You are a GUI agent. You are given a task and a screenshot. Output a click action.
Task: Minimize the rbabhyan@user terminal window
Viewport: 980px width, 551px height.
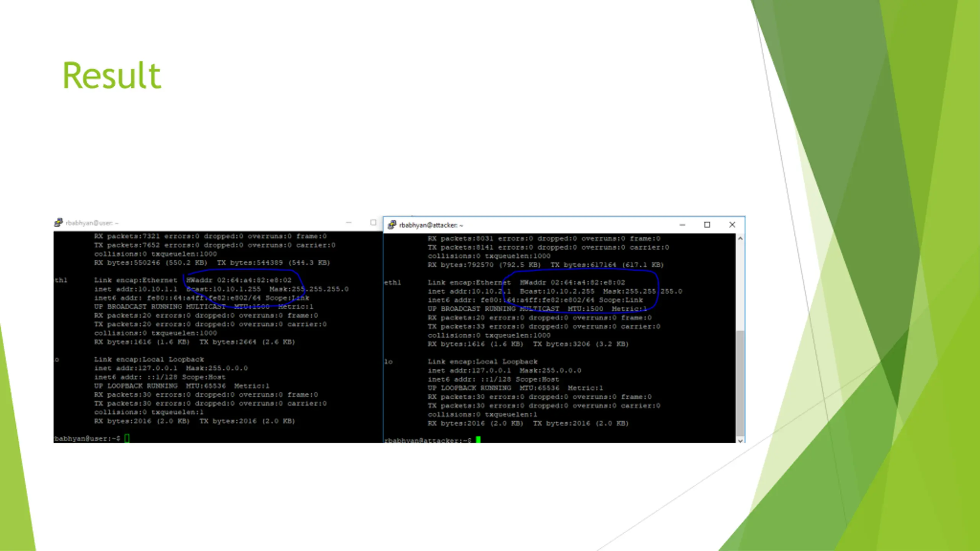348,223
